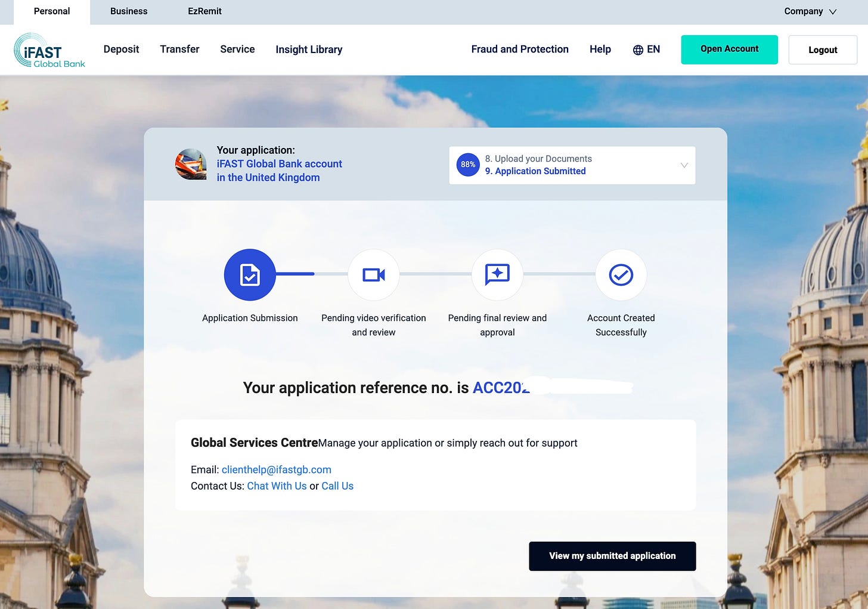This screenshot has width=868, height=609.
Task: Open the Transfer menu
Action: point(179,50)
